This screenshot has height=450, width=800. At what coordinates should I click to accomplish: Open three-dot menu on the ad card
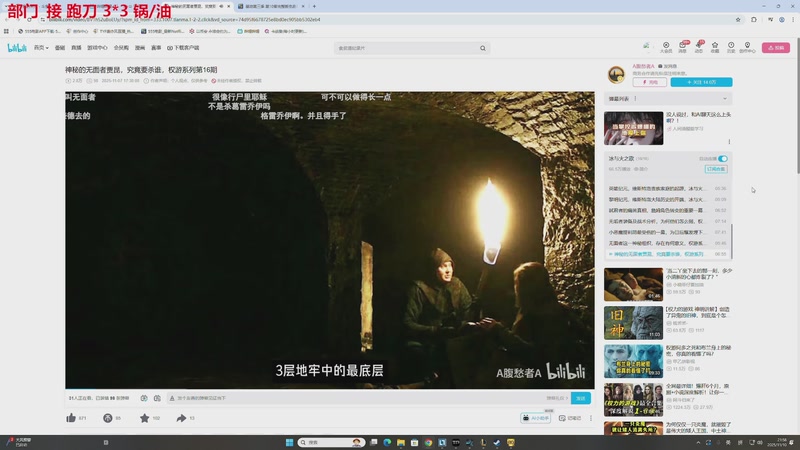pyautogui.click(x=729, y=141)
